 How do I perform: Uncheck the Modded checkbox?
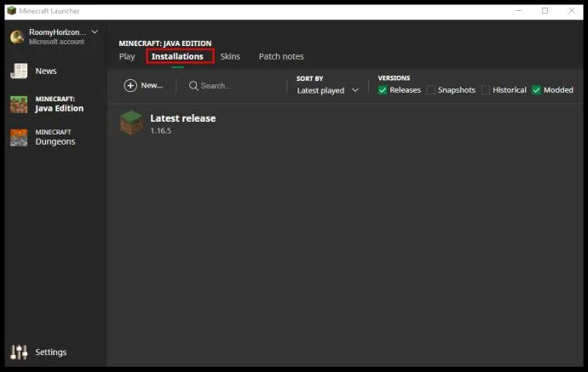536,90
